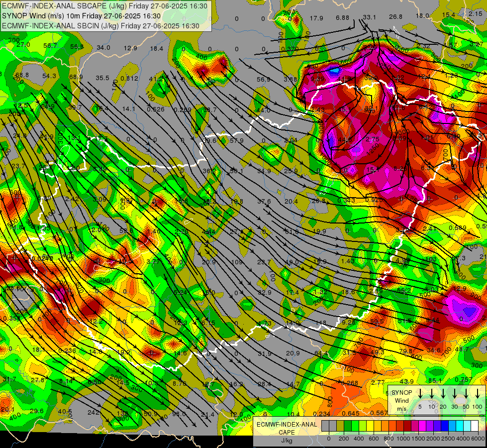
Task: Click the '4000' tick on CAPE colorbar
Action: point(463,439)
